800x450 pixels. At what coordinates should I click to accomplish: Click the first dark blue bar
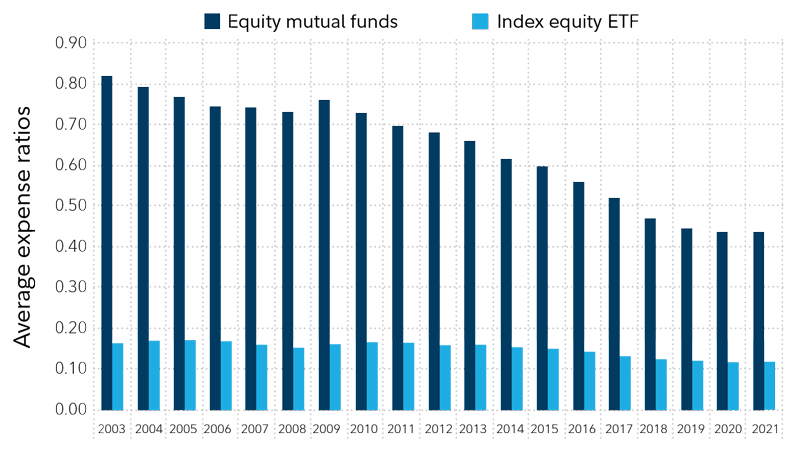pyautogui.click(x=117, y=200)
